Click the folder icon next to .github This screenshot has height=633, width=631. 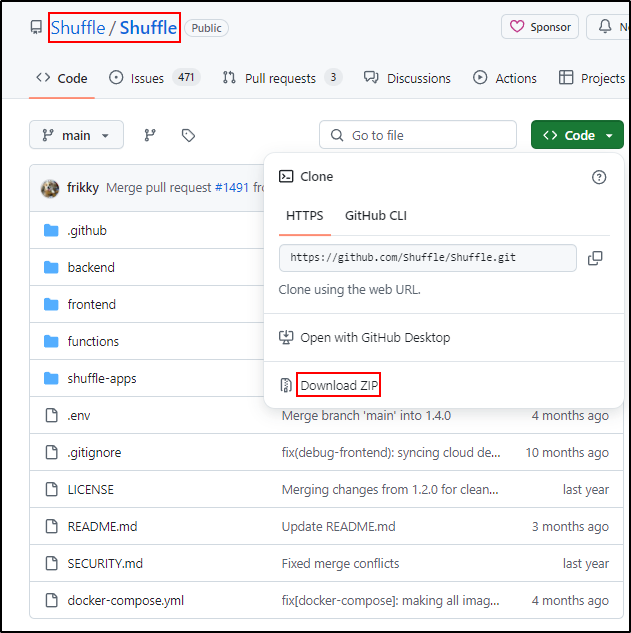click(x=51, y=231)
